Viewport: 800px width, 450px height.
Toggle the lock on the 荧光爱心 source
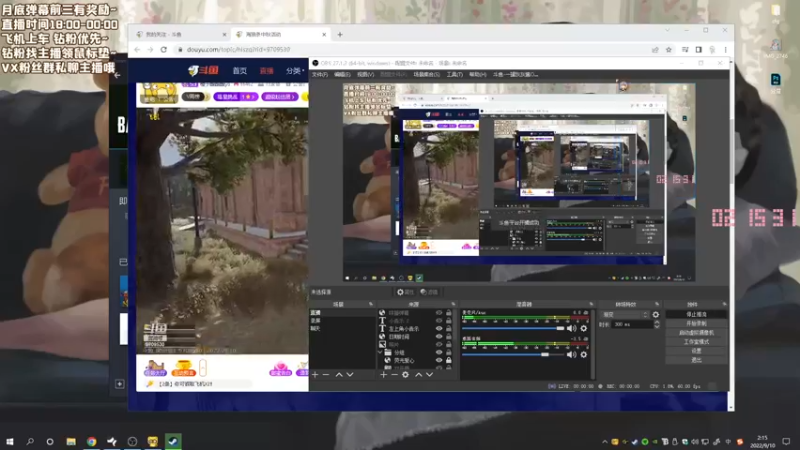(x=449, y=360)
